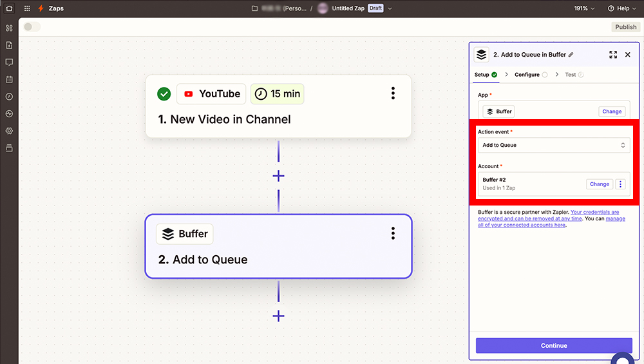The width and height of the screenshot is (644, 364).
Task: Switch to the Setup tab
Action: tap(486, 75)
